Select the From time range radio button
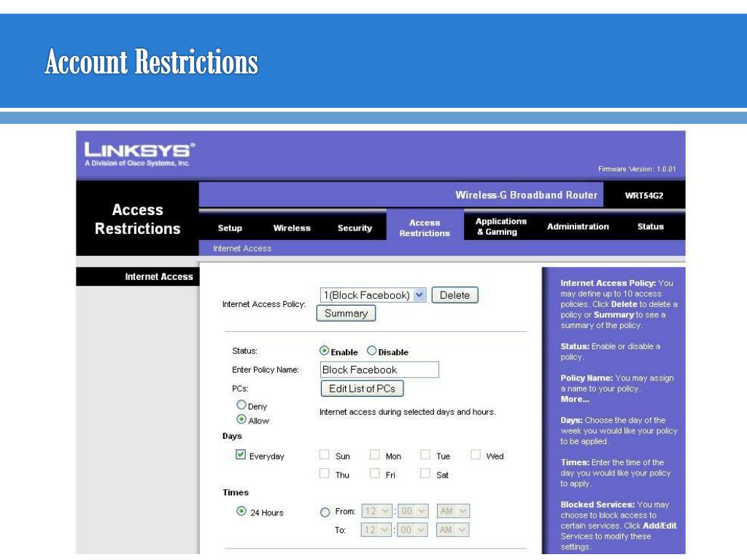 point(325,512)
